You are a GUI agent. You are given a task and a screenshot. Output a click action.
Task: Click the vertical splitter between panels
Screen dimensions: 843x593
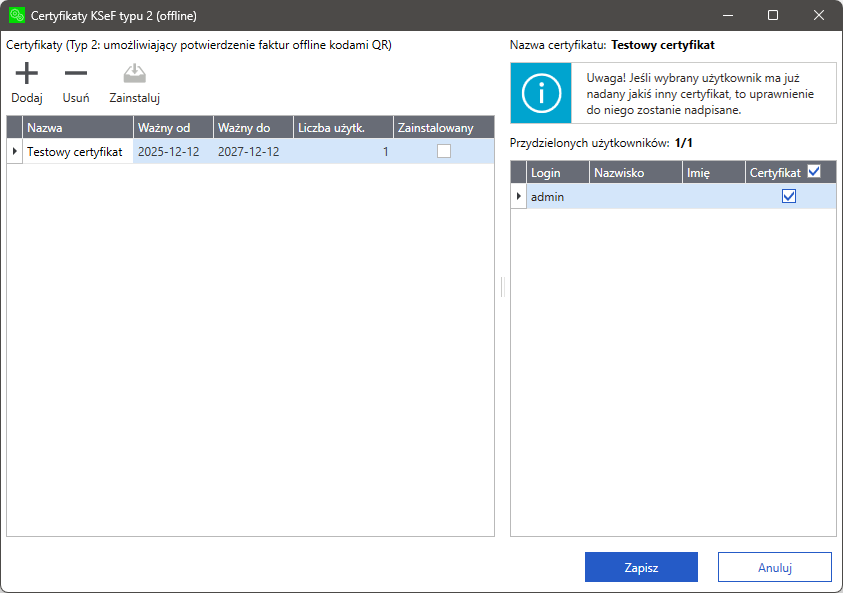tap(502, 287)
